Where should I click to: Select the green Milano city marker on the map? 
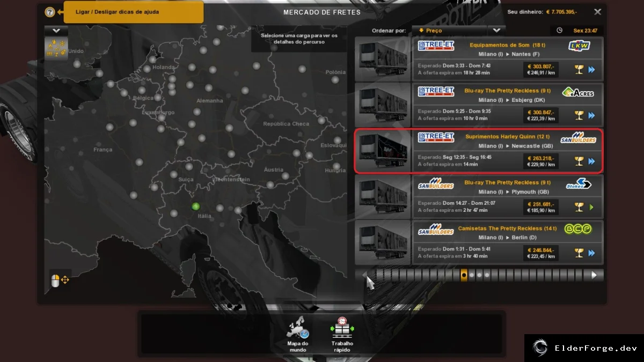196,206
